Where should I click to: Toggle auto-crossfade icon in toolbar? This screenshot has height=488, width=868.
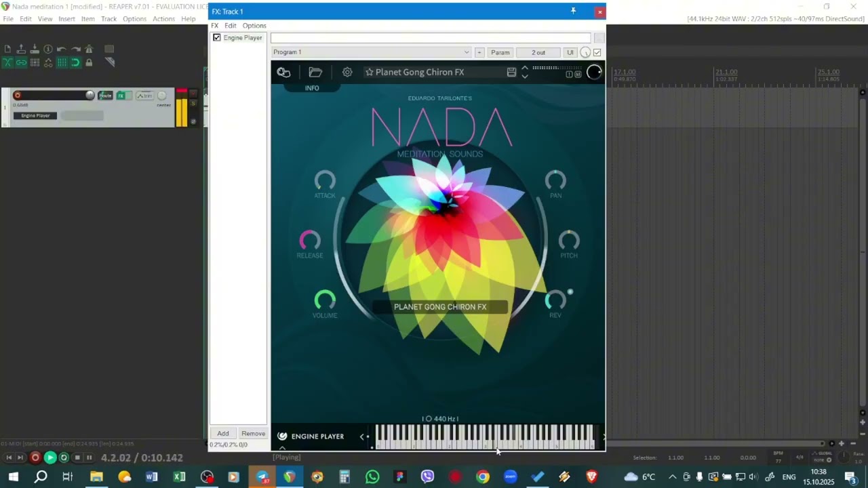pyautogui.click(x=7, y=62)
